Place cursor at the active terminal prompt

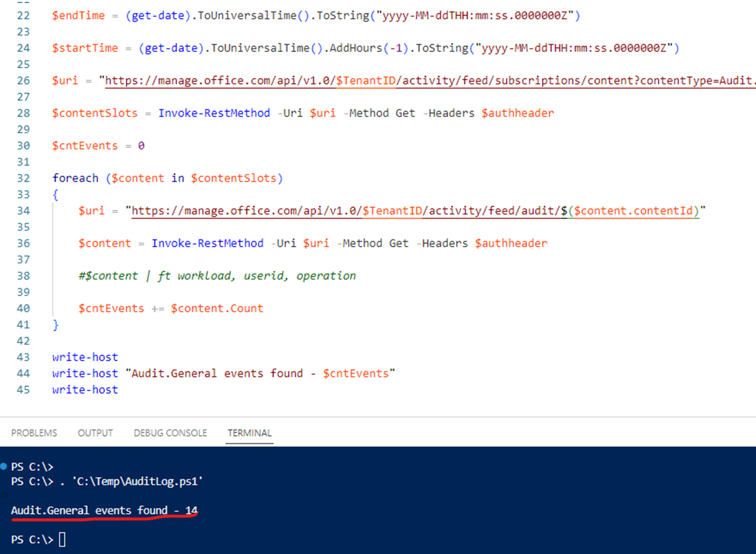pyautogui.click(x=60, y=540)
